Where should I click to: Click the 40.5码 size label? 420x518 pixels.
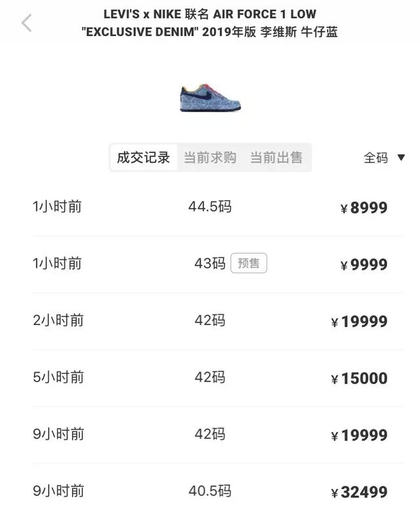click(x=210, y=491)
